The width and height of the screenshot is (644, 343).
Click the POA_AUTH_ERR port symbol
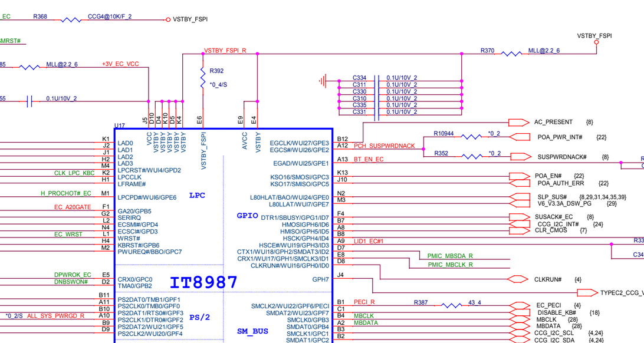pyautogui.click(x=520, y=183)
